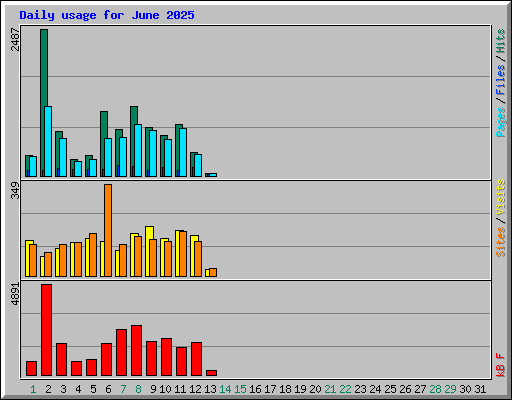Click the green day label 14
The image size is (512, 400).
coord(225,389)
